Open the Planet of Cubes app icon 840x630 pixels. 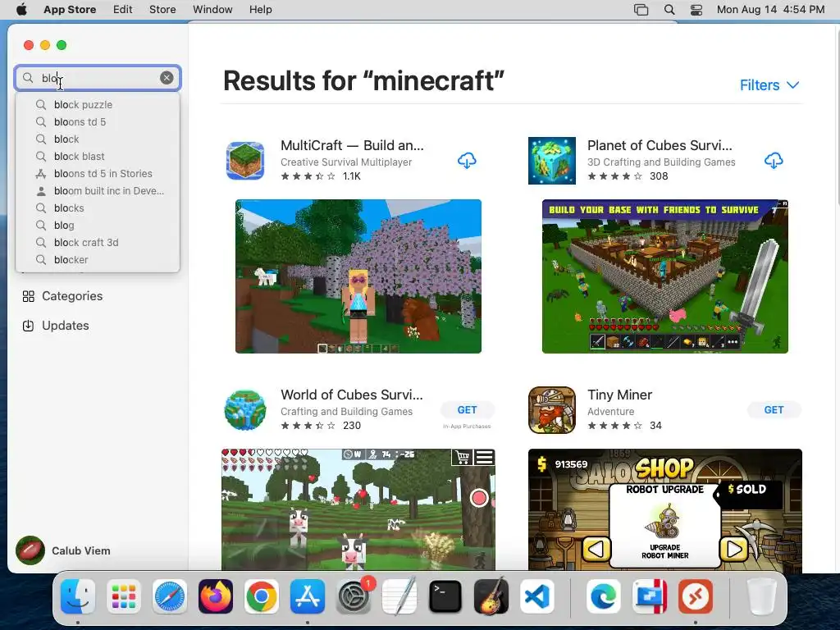(x=552, y=160)
